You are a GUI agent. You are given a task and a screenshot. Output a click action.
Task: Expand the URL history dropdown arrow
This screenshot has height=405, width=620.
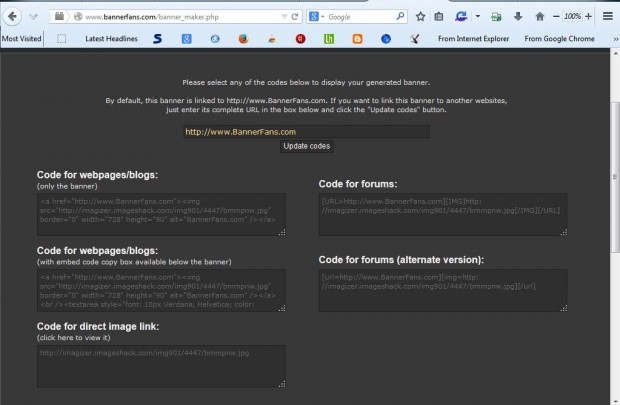[x=281, y=17]
